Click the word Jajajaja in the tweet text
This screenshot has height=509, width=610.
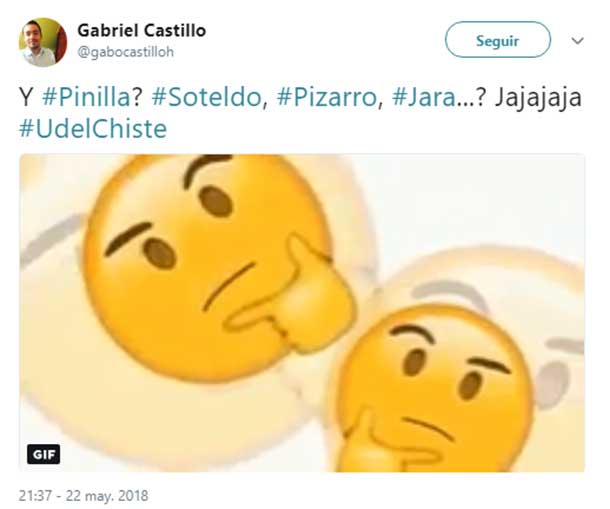click(538, 97)
